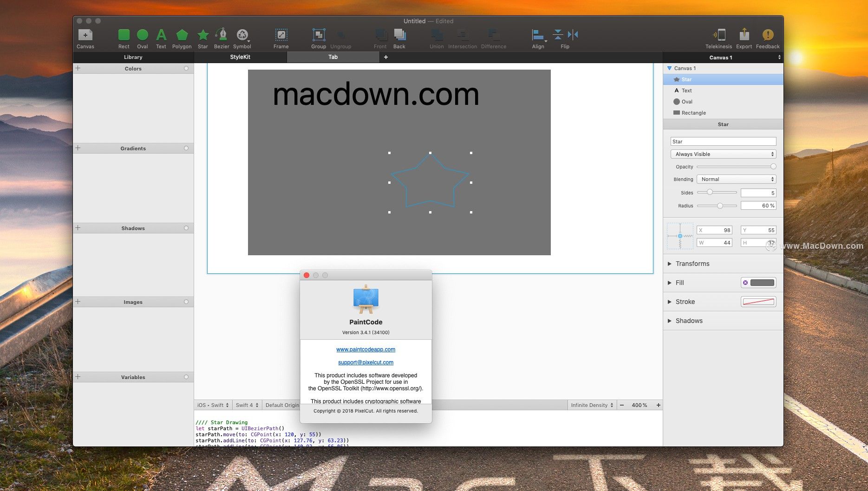Adjust the Sides slider
Viewport: 868px width, 491px height.
[717, 192]
